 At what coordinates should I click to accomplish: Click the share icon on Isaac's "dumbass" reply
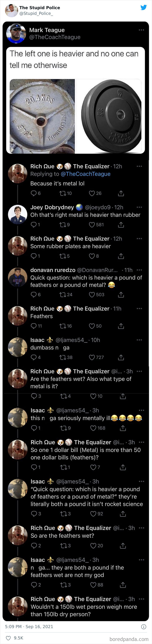click(x=121, y=357)
